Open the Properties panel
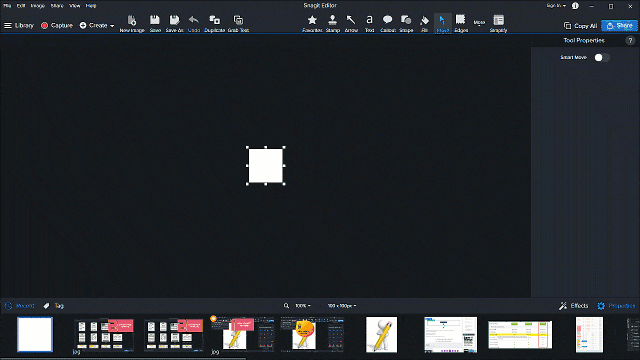Viewport: 640px width, 360px height. pyautogui.click(x=616, y=306)
